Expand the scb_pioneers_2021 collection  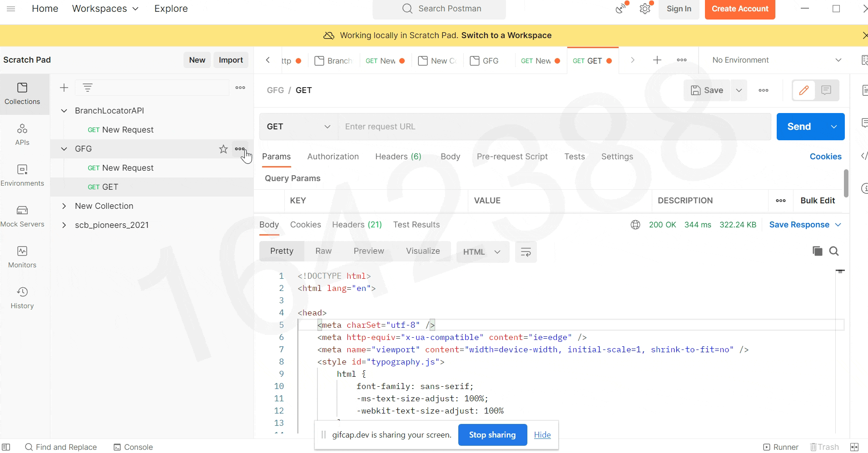[64, 225]
